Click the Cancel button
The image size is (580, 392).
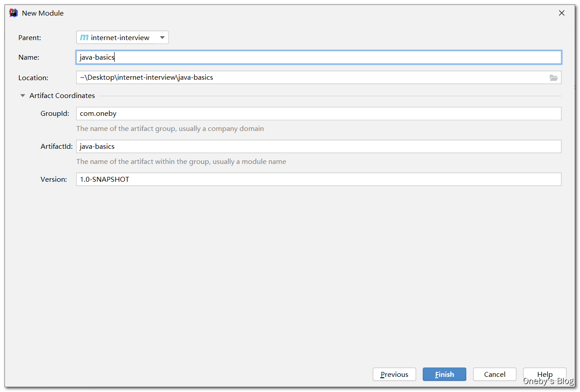[x=495, y=374]
